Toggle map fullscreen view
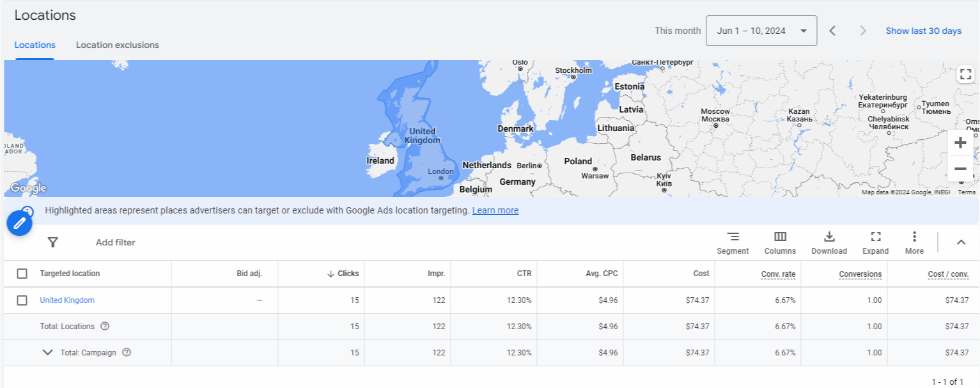Screen dimensions: 980x388 pyautogui.click(x=965, y=74)
